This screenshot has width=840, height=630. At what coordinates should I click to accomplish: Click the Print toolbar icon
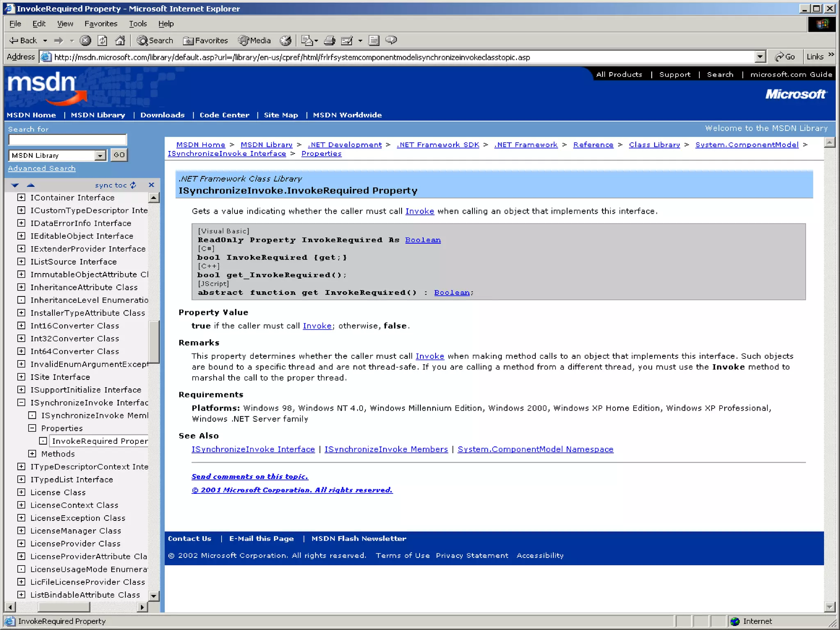pos(329,40)
